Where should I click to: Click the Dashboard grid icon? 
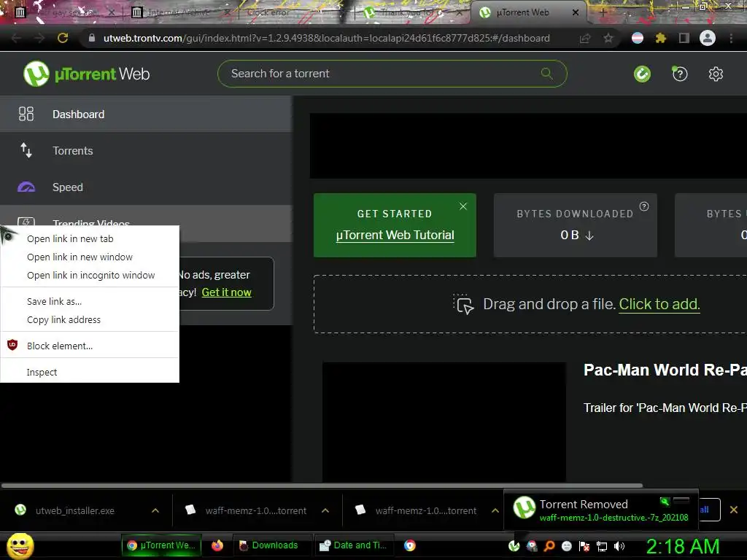[x=26, y=114]
